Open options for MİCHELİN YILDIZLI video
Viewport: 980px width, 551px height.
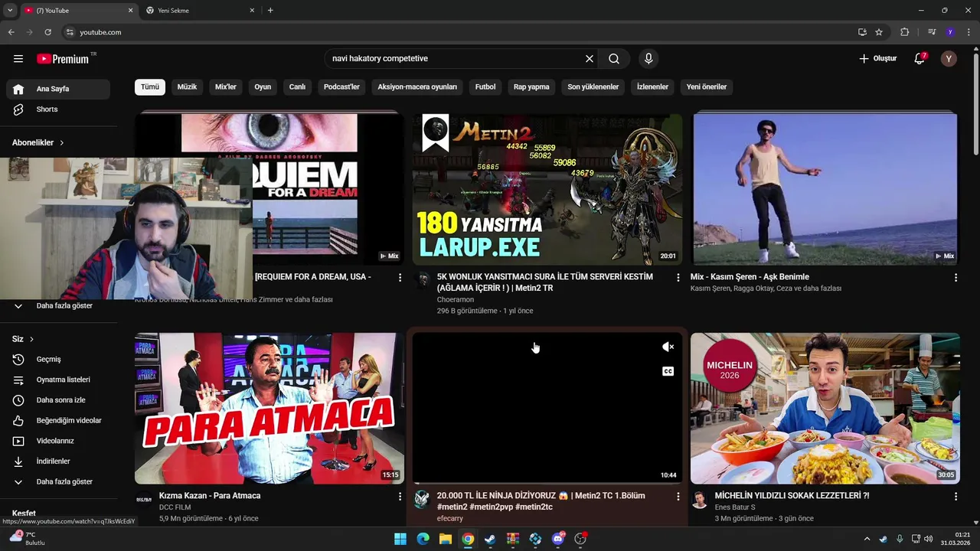[x=955, y=497]
